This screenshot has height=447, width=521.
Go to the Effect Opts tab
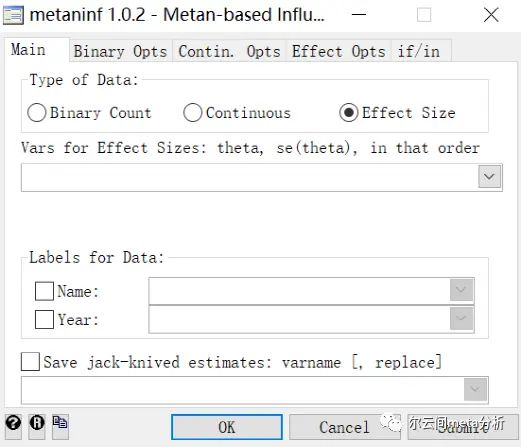338,51
